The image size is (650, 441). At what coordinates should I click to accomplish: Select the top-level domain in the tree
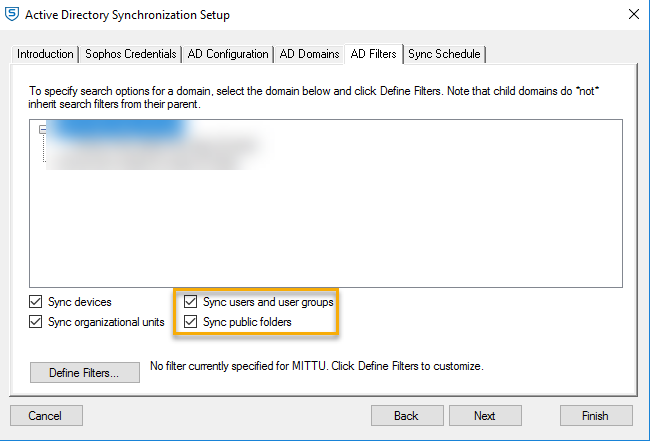(118, 130)
